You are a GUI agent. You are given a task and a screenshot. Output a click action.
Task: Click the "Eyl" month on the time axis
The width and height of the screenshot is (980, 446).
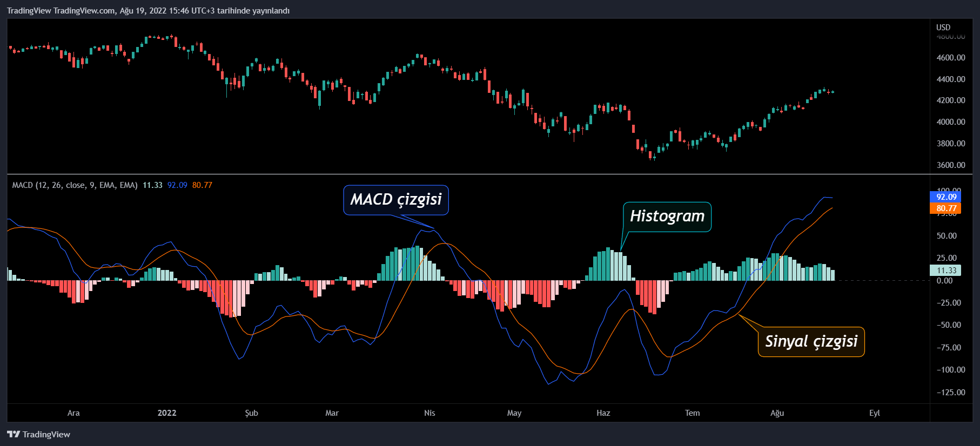(x=875, y=413)
